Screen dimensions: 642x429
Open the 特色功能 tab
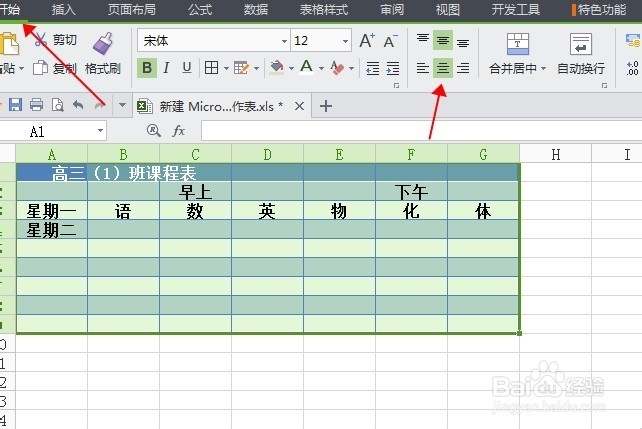click(599, 9)
